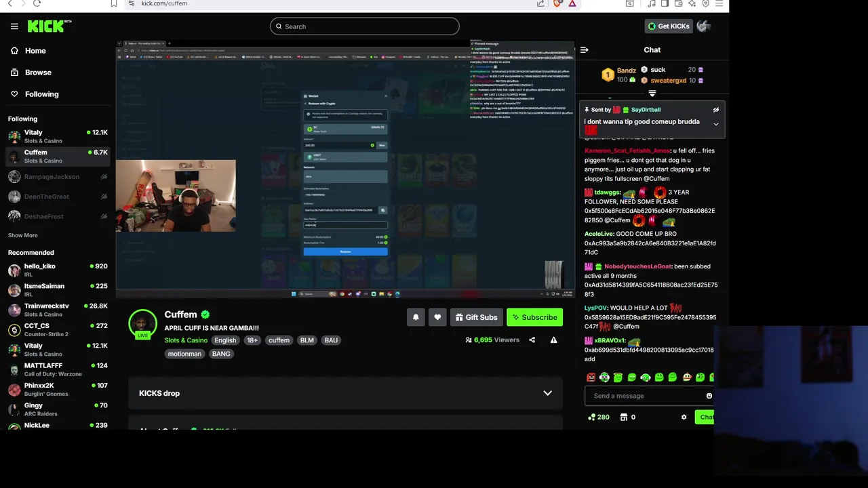Open recommended channel Phinxx2K

pyautogui.click(x=57, y=390)
